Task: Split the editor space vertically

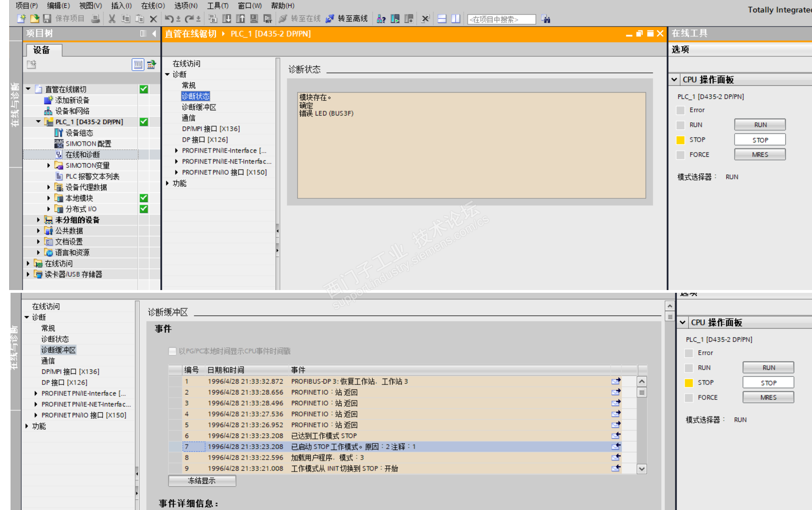Action: pos(456,19)
